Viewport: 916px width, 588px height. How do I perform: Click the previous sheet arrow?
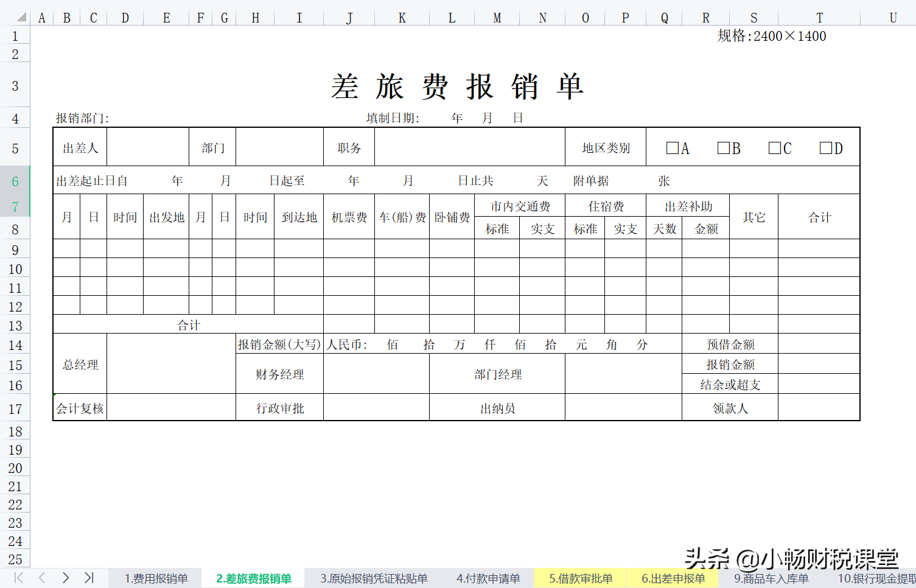[41, 578]
